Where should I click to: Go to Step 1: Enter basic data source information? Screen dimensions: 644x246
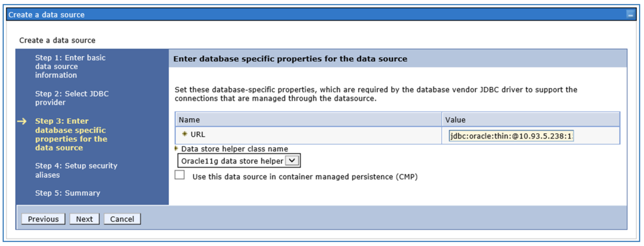[x=70, y=67]
